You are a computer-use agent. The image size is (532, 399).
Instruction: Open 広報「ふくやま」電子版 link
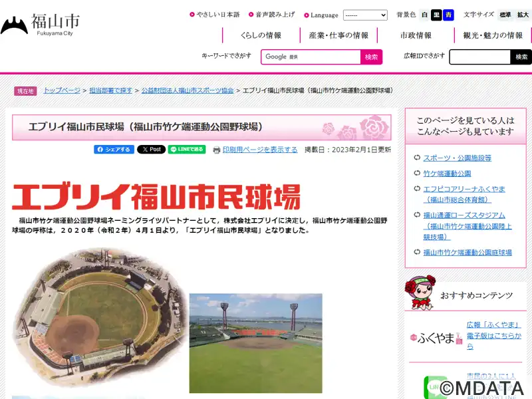point(493,336)
